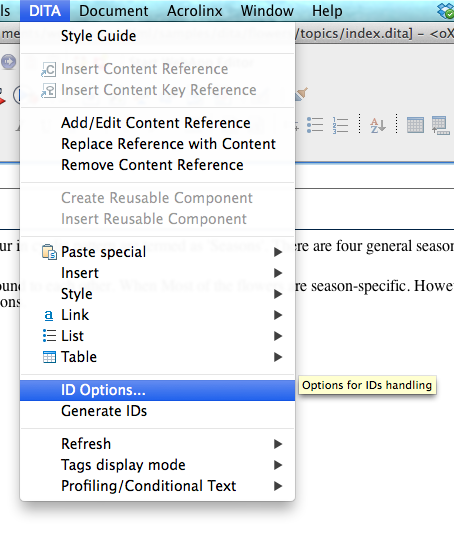
Task: Click the round arrow button at toolbar left
Action: [9, 62]
